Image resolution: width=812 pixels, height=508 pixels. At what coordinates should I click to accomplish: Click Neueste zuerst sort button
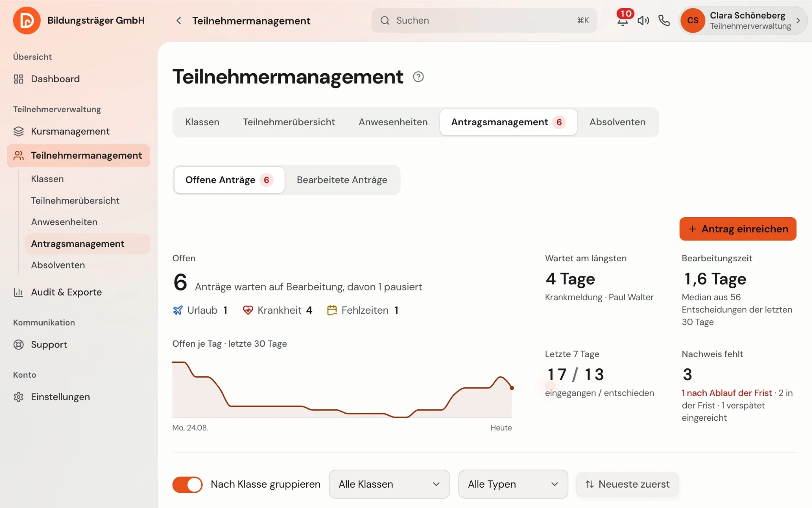click(x=627, y=484)
